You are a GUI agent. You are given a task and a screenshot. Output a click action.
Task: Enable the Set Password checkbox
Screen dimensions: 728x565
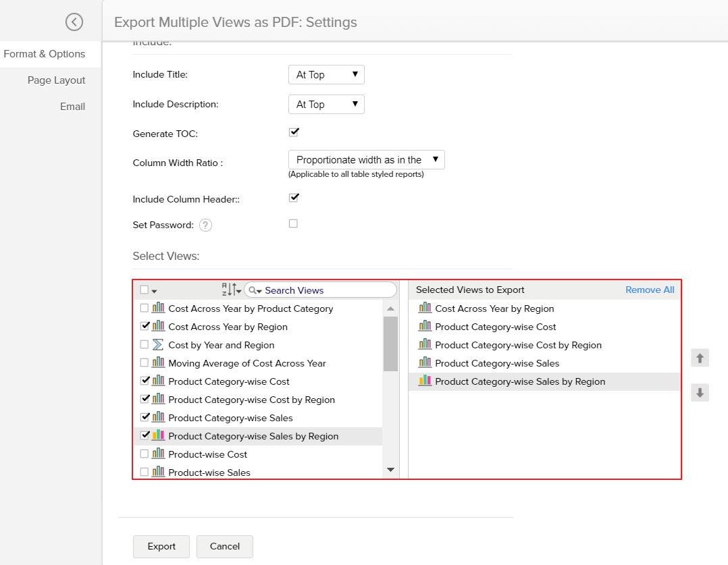293,223
